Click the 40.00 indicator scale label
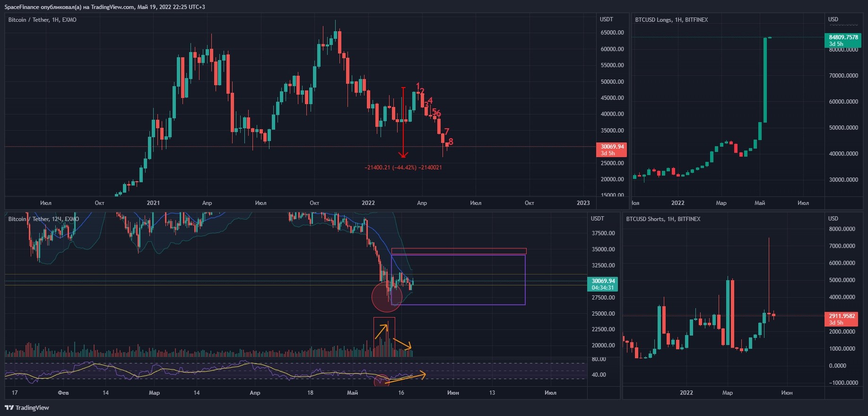Screen dimensions: 868x416 pos(599,375)
